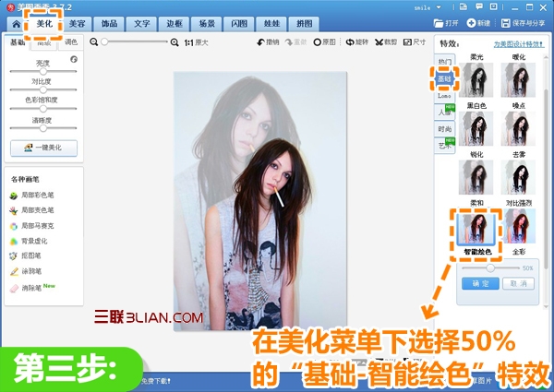Click the 清晰度 slider handle
The image size is (554, 392).
click(43, 128)
